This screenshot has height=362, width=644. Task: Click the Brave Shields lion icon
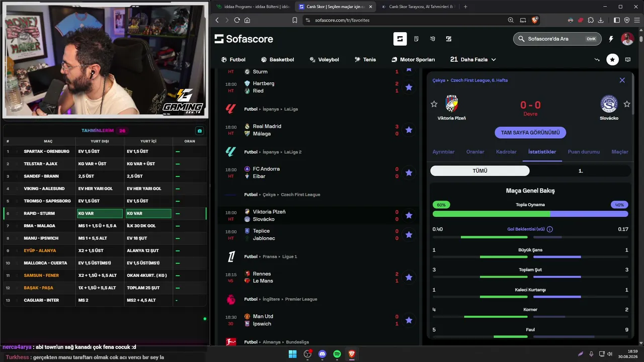click(x=535, y=20)
